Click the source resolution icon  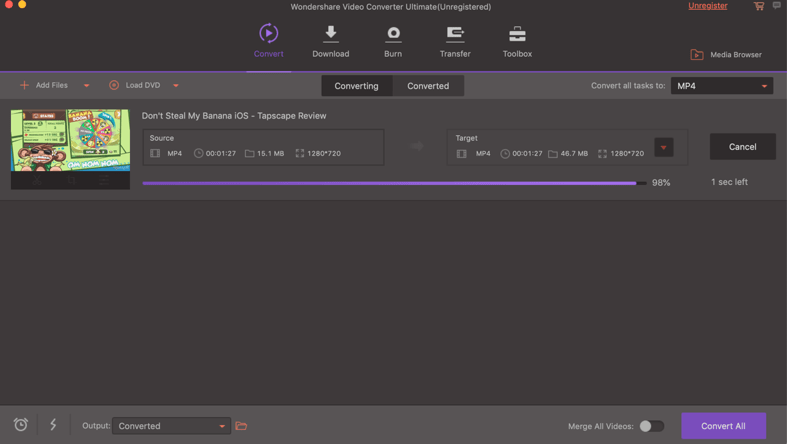click(x=300, y=154)
